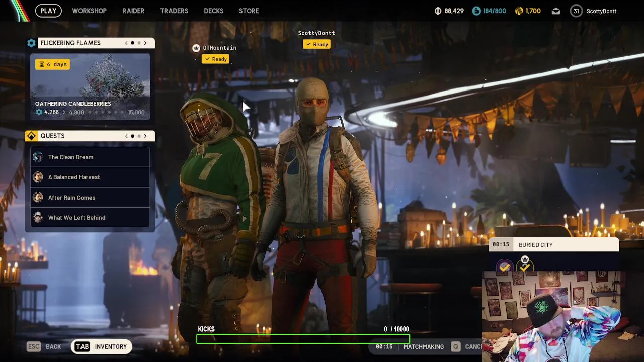Click the ESC BACK button
Image resolution: width=644 pixels, height=362 pixels.
click(x=44, y=346)
